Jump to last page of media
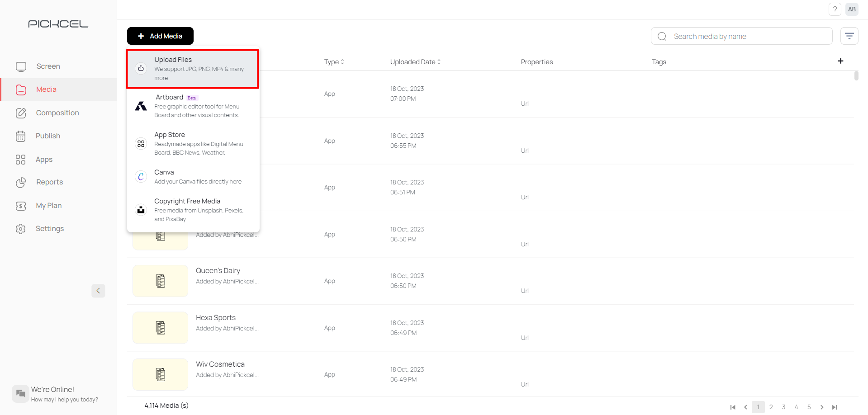Screen dimensions: 868x415 coord(835,407)
